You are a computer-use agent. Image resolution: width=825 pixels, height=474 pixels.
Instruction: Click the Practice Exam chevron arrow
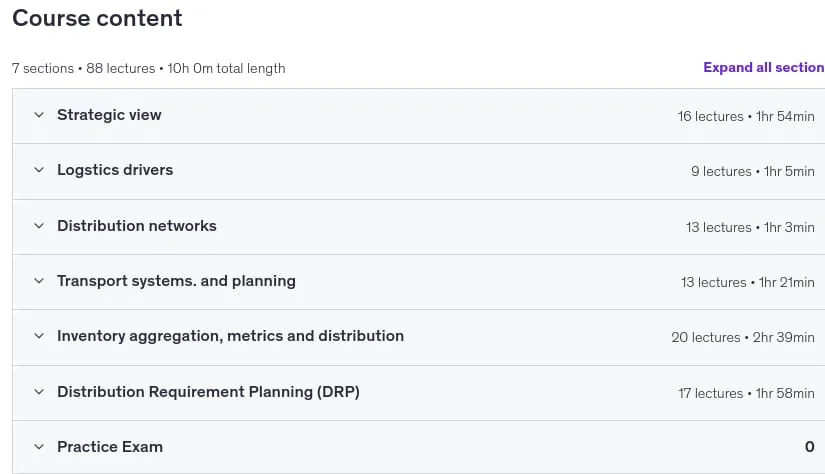point(39,447)
